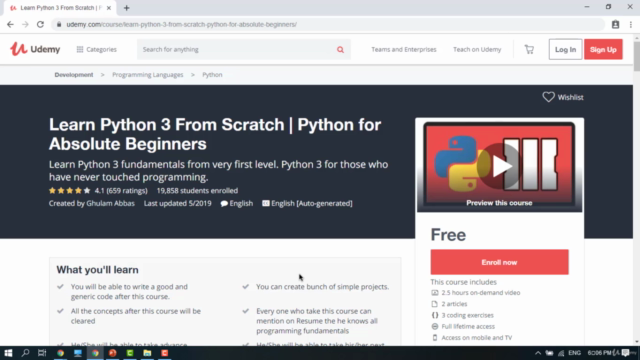
Task: Go to Python breadcrumb
Action: coord(212,75)
